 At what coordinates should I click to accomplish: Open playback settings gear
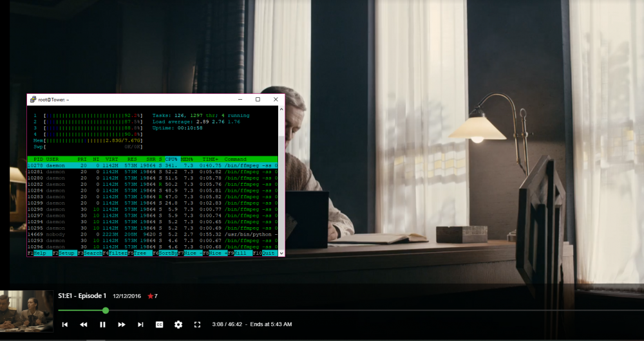tap(178, 324)
